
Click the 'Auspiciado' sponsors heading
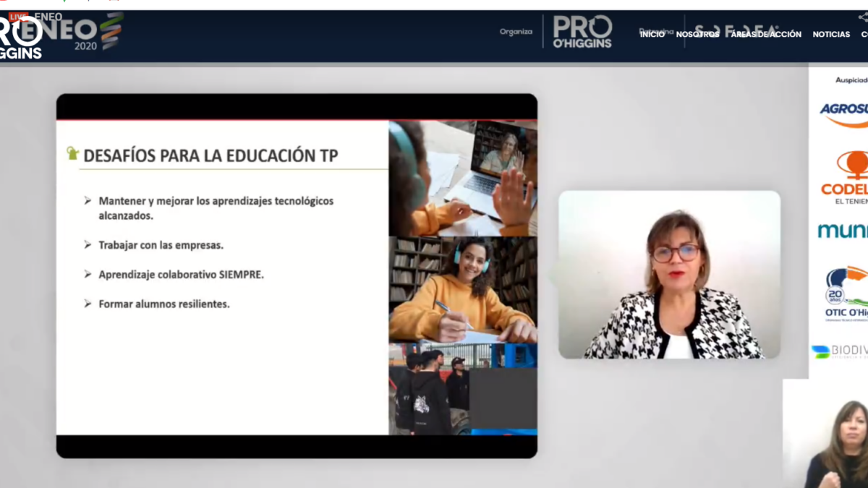coord(851,80)
